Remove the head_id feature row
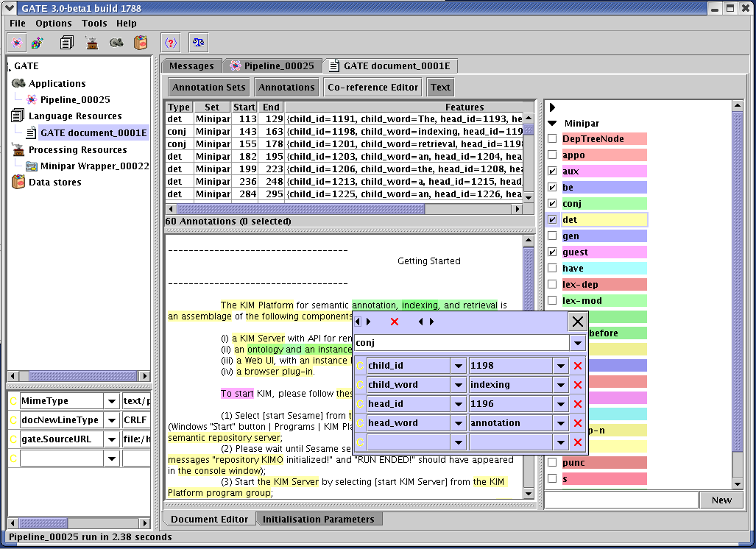The image size is (756, 549). (578, 404)
